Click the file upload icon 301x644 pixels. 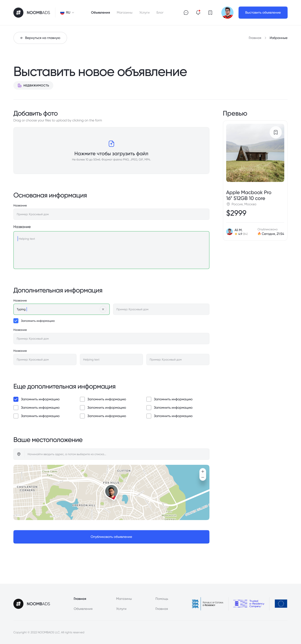(111, 143)
